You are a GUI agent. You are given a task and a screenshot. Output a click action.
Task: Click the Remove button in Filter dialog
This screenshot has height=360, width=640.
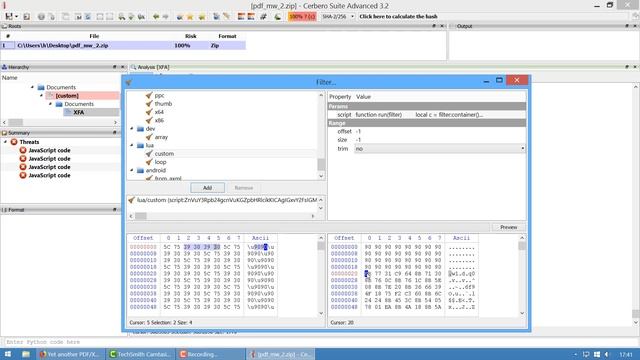point(244,188)
